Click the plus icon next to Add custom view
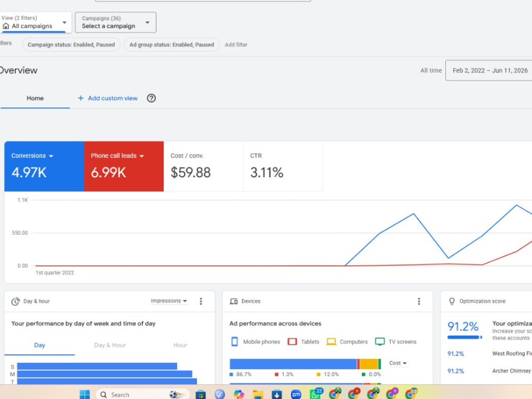 point(80,98)
